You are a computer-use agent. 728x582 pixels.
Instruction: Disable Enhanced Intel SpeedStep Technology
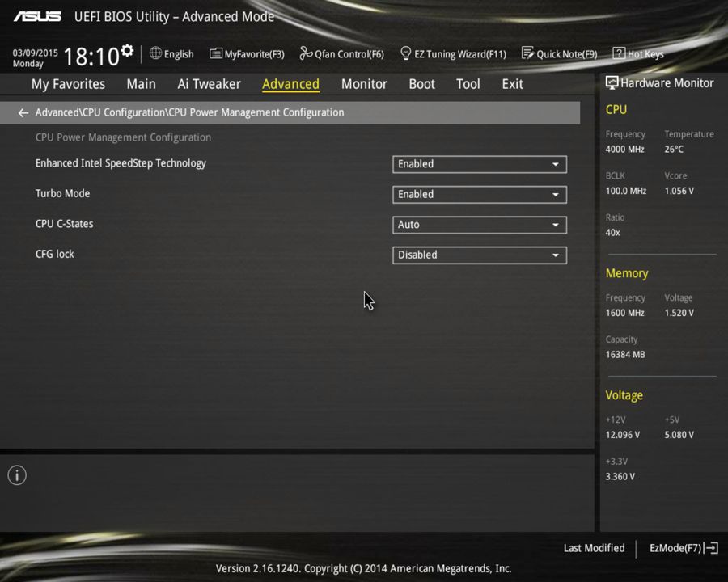coord(479,164)
